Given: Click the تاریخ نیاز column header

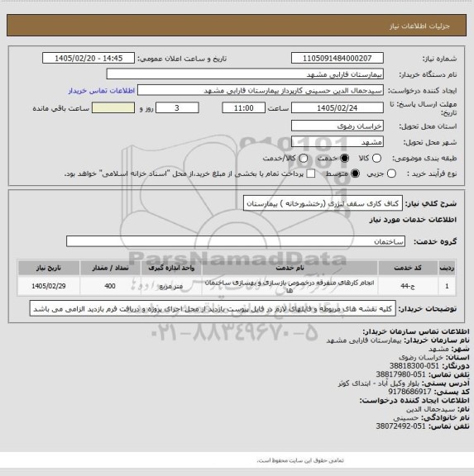Looking at the screenshot, I should coord(49,268).
